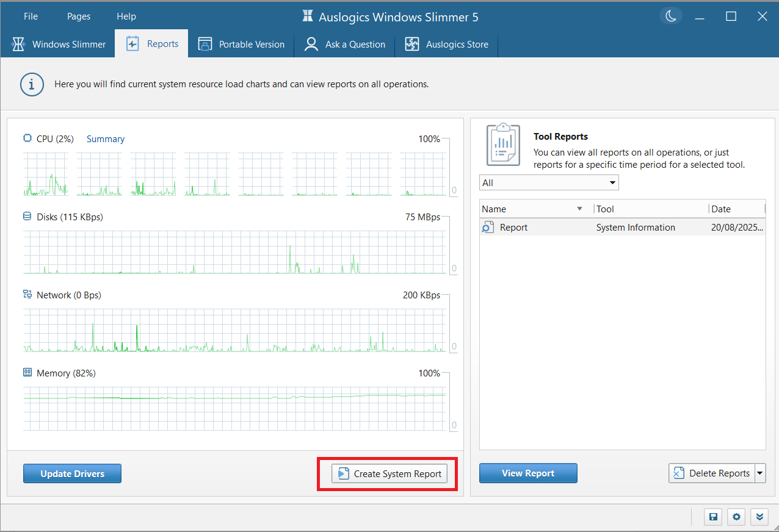Open the Summary link next to CPU
779x532 pixels.
coord(105,138)
